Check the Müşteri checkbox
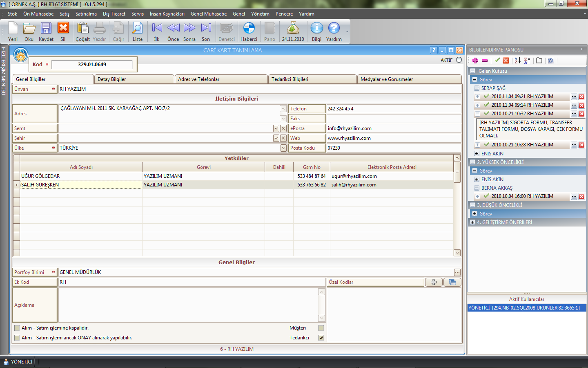Image resolution: width=588 pixels, height=368 pixels. point(321,328)
